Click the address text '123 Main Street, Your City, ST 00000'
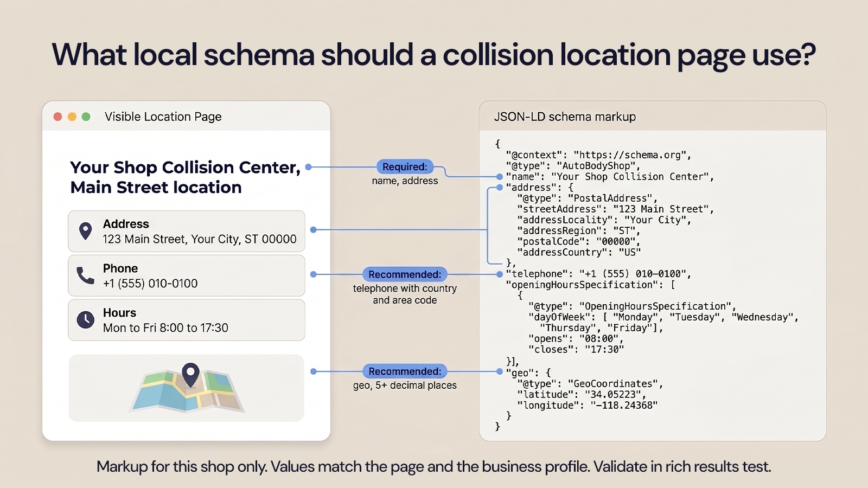 pos(200,239)
